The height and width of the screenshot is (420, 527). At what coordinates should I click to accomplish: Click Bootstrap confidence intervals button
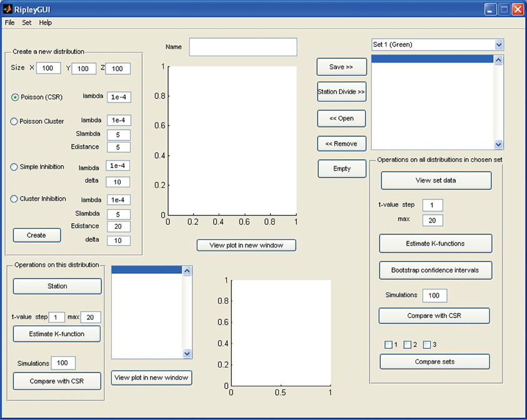[x=436, y=270]
